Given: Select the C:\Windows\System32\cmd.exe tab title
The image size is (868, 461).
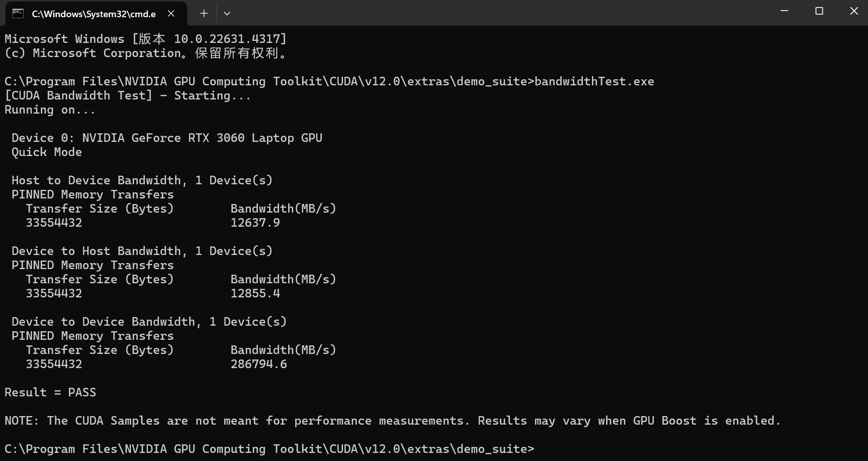Looking at the screenshot, I should (x=94, y=14).
